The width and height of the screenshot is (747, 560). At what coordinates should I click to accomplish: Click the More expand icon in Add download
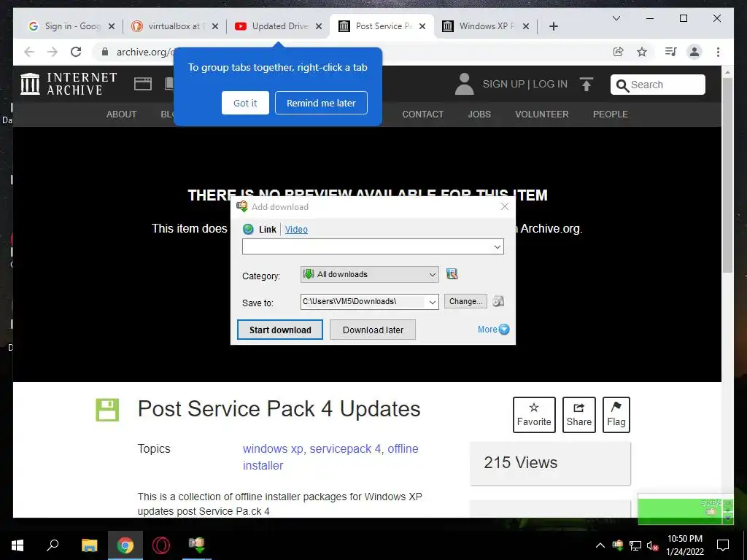point(504,329)
